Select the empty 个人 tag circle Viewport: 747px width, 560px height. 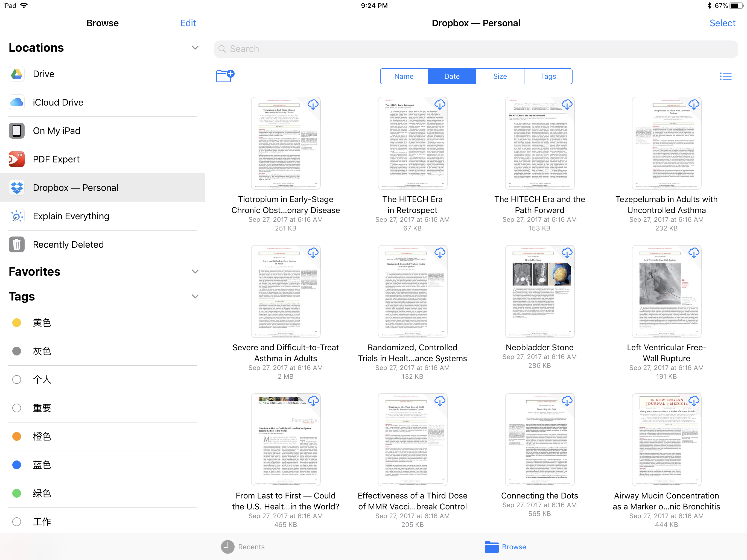pyautogui.click(x=17, y=380)
